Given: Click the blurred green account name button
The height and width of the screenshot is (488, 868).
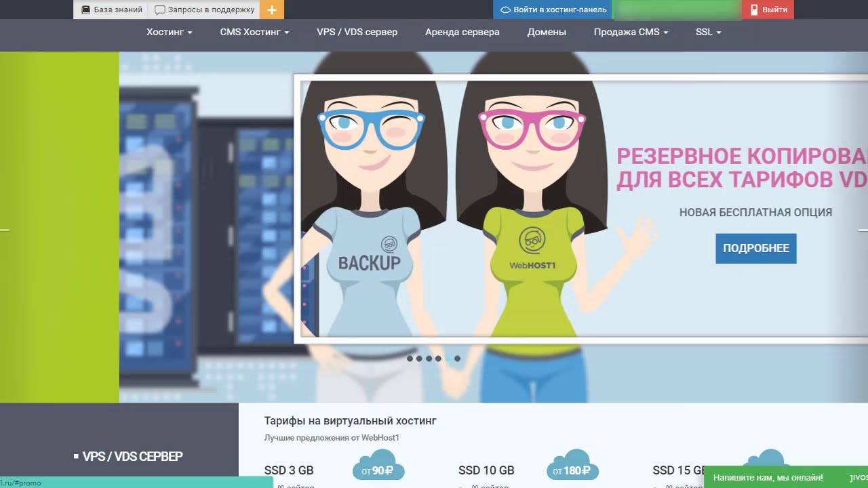Looking at the screenshot, I should [x=677, y=9].
